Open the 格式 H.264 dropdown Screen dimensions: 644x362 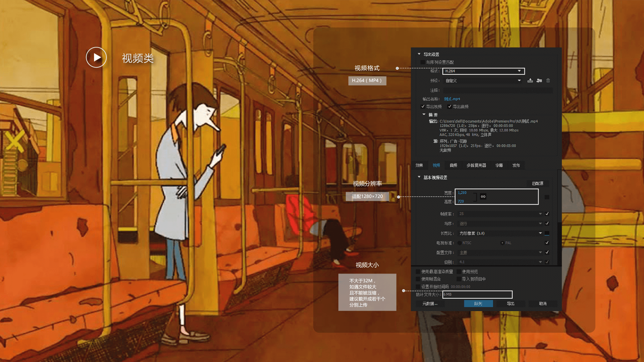click(x=483, y=71)
